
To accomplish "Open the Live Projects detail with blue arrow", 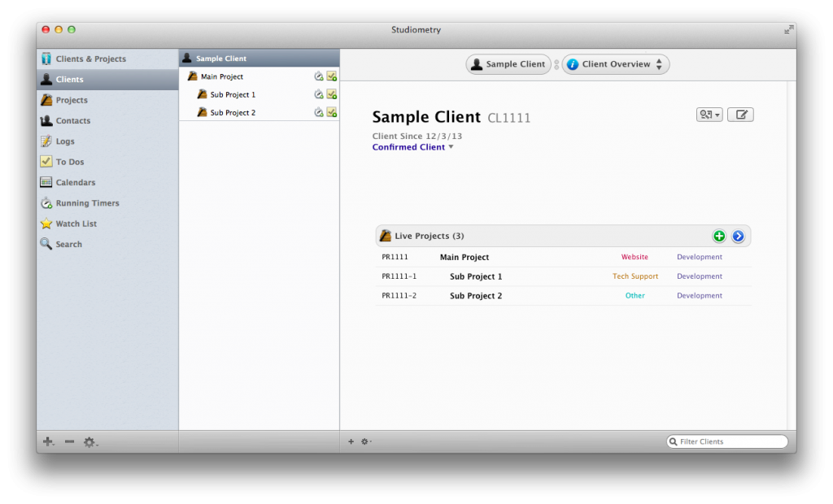I will pyautogui.click(x=738, y=236).
